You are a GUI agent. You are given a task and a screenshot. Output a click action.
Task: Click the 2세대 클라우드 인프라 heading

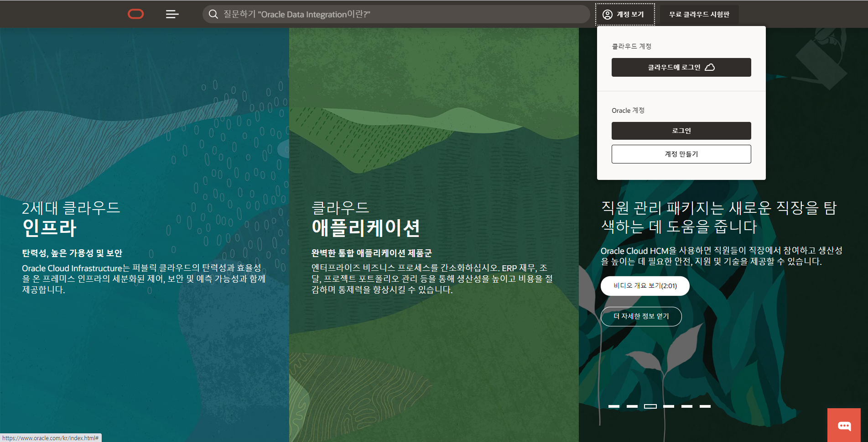point(71,218)
